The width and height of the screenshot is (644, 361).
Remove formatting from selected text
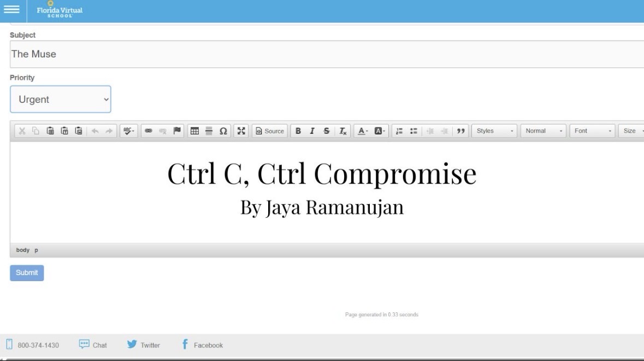(x=342, y=131)
